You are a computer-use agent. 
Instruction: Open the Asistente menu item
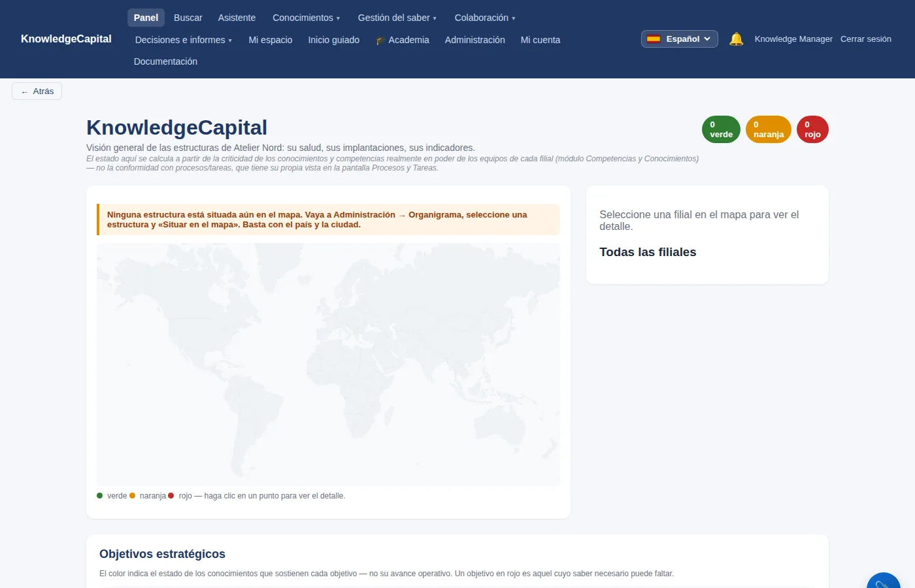pos(237,18)
